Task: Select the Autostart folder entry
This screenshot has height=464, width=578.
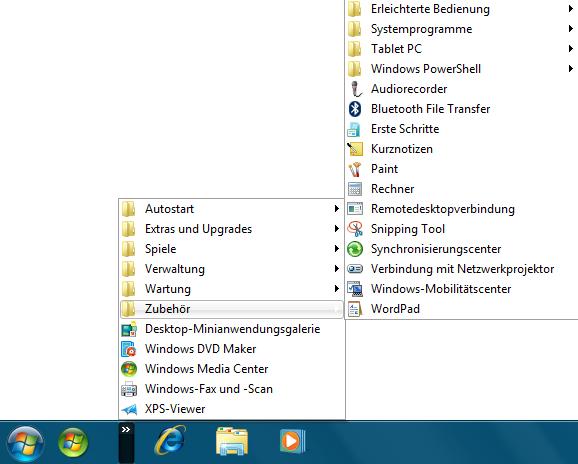Action: point(231,209)
